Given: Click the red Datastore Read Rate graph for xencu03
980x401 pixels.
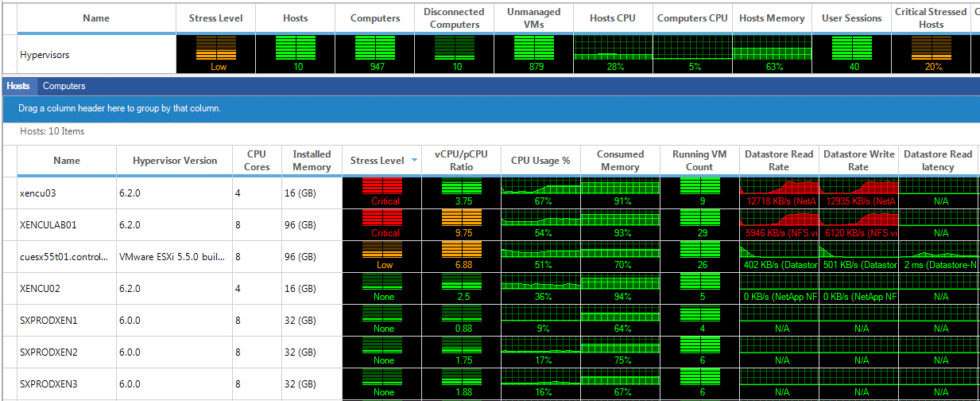Looking at the screenshot, I should point(779,192).
